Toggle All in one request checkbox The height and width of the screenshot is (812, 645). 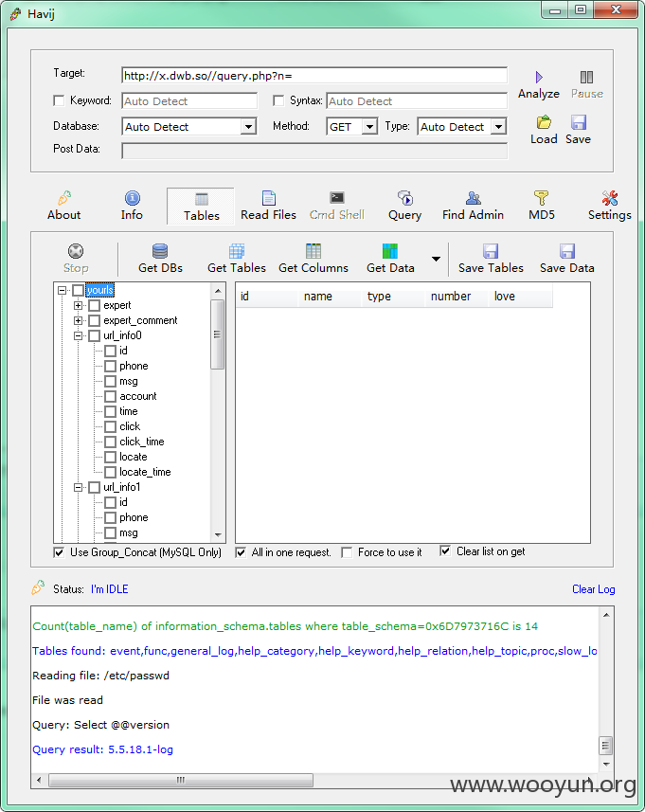[x=241, y=552]
